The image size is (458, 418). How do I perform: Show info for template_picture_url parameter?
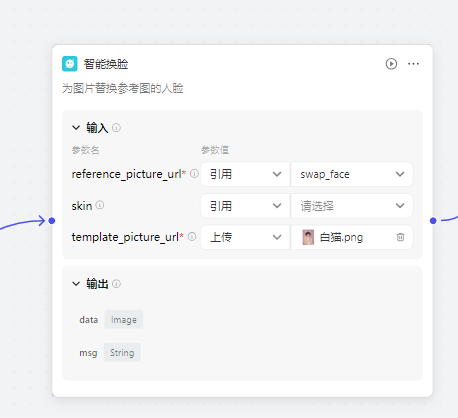[192, 237]
